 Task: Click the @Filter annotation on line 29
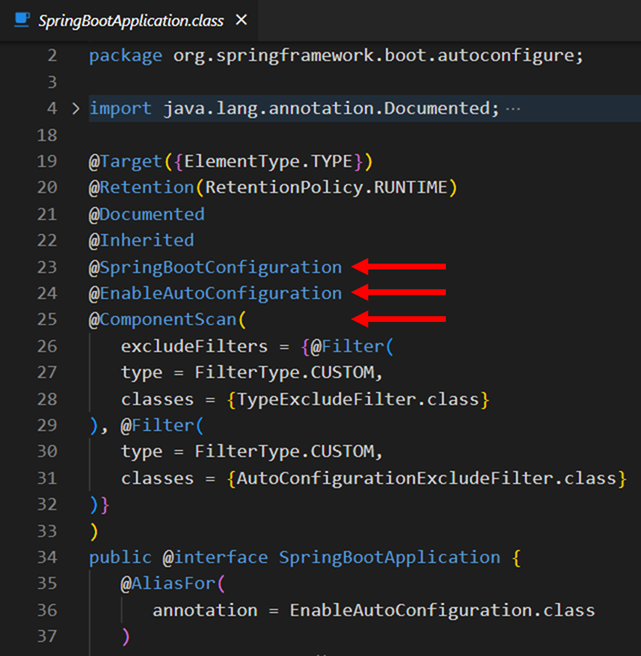click(157, 425)
